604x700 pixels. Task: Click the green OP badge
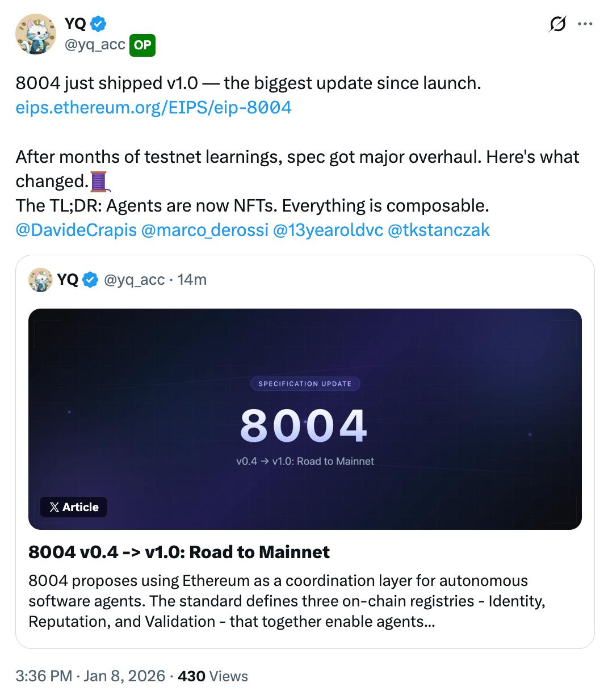pos(142,45)
